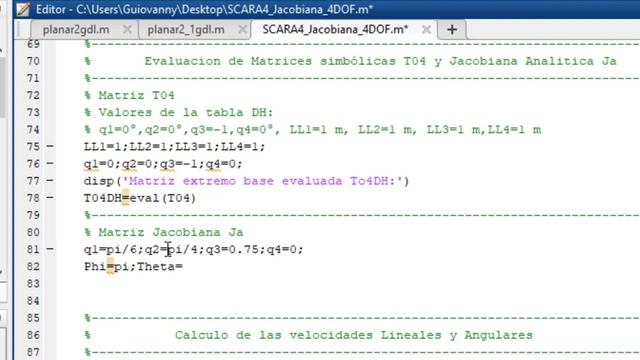Place cursor after 'Theta=' on line 82
The height and width of the screenshot is (360, 640).
(184, 267)
